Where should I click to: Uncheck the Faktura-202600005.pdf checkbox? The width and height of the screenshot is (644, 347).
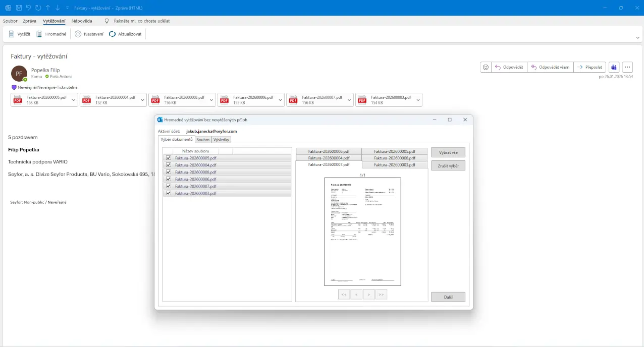(168, 158)
